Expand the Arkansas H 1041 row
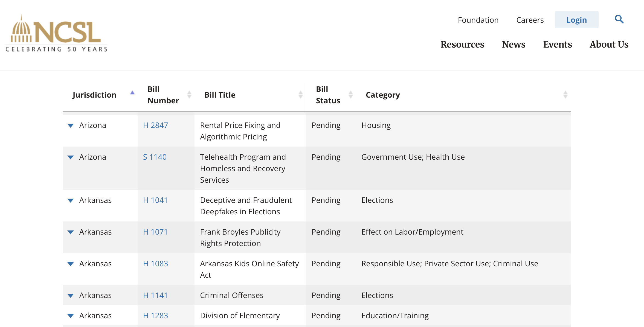 click(x=71, y=201)
